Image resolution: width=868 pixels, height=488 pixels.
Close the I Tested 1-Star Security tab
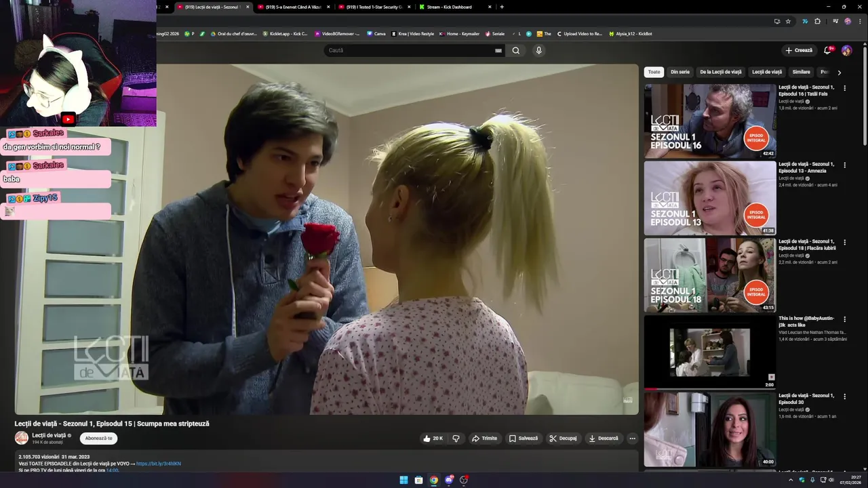[409, 7]
